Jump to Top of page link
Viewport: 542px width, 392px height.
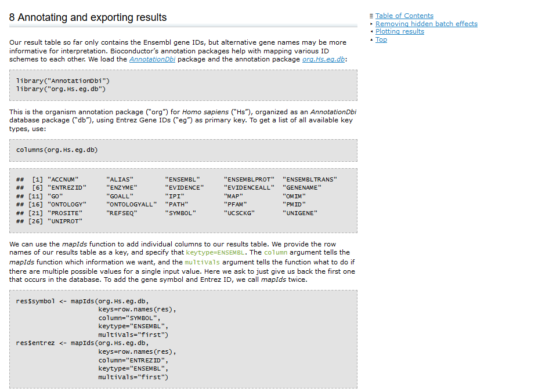click(x=381, y=39)
